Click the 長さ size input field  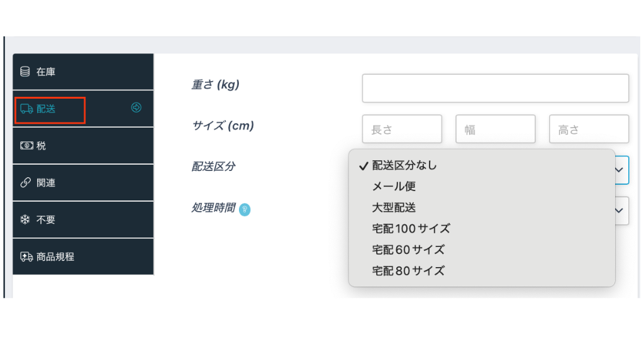[x=402, y=129]
